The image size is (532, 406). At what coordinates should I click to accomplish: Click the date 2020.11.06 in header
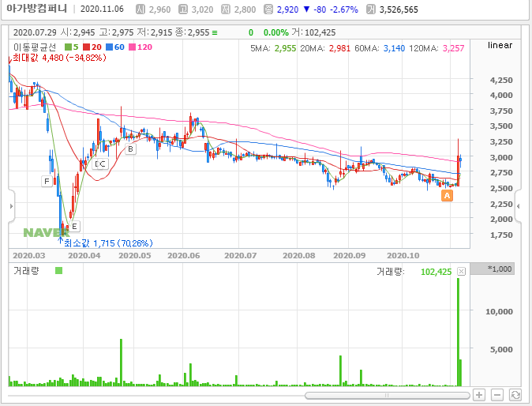point(102,9)
